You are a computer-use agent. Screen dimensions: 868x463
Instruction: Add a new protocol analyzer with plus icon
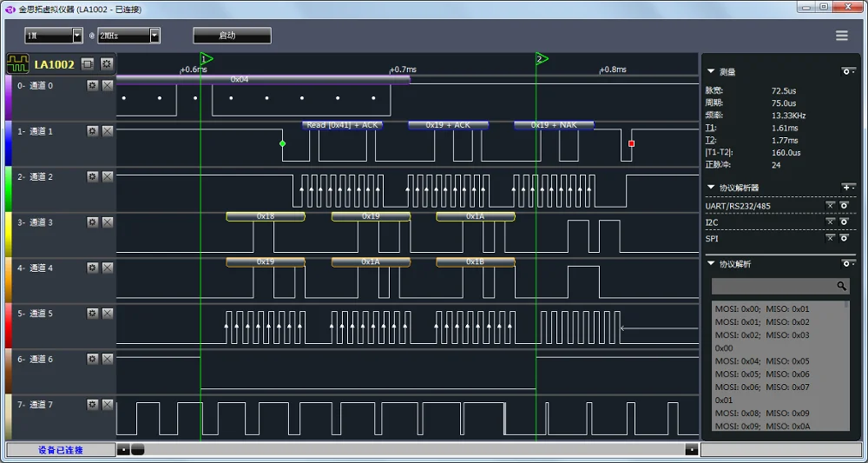click(847, 188)
